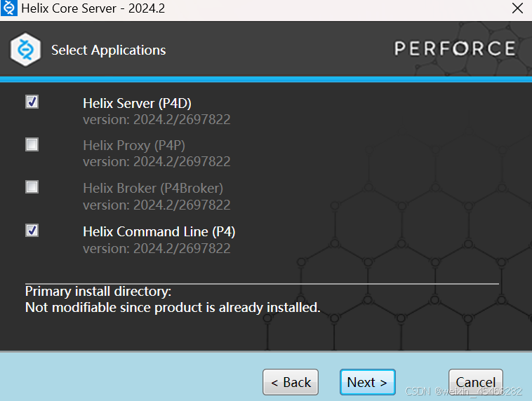Viewport: 532px width, 401px height.
Task: Click the version text under Helix Command Line (P4)
Action: tap(157, 249)
